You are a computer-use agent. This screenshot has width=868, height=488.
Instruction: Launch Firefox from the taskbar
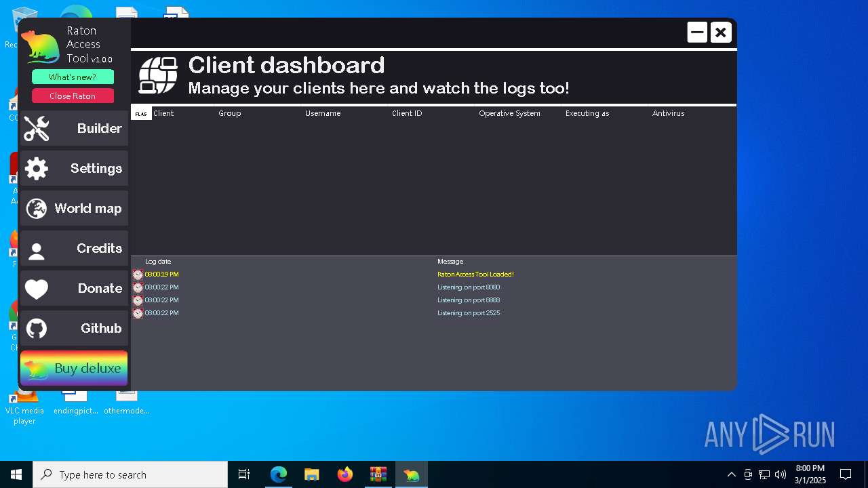(345, 474)
